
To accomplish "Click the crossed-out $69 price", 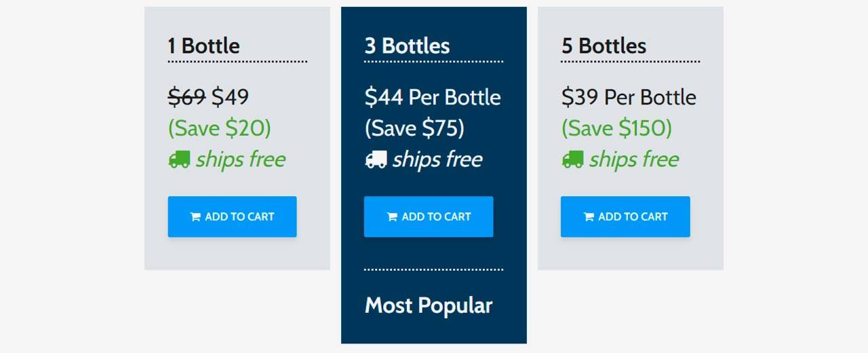I will coord(186,97).
